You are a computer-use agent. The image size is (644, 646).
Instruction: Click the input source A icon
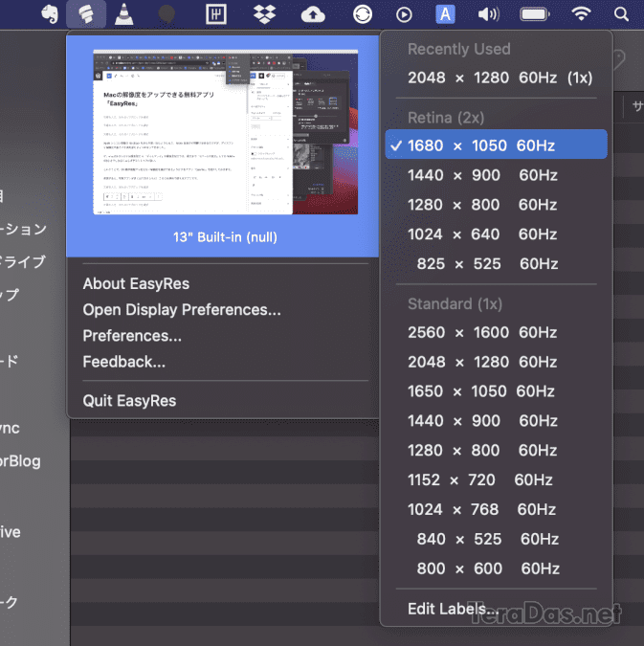click(445, 14)
